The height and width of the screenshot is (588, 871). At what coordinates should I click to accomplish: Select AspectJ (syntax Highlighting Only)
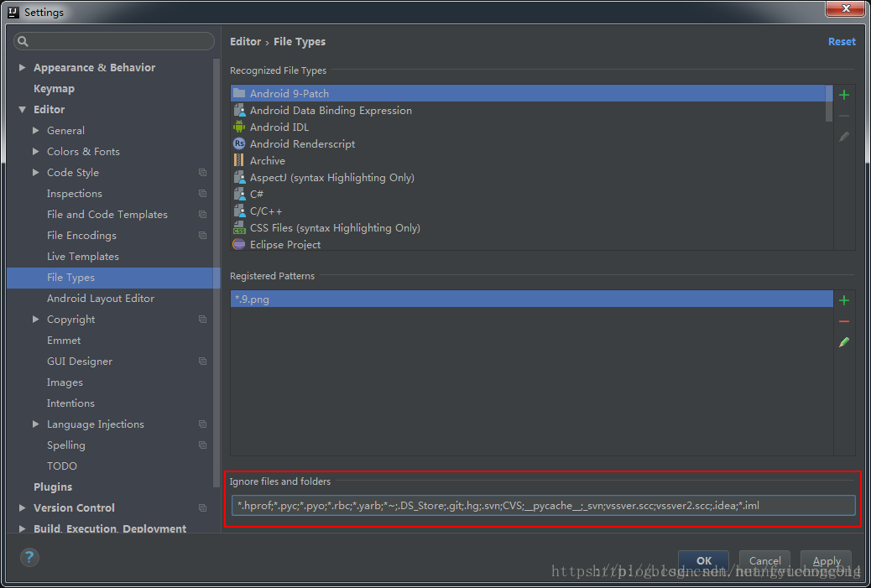point(331,178)
